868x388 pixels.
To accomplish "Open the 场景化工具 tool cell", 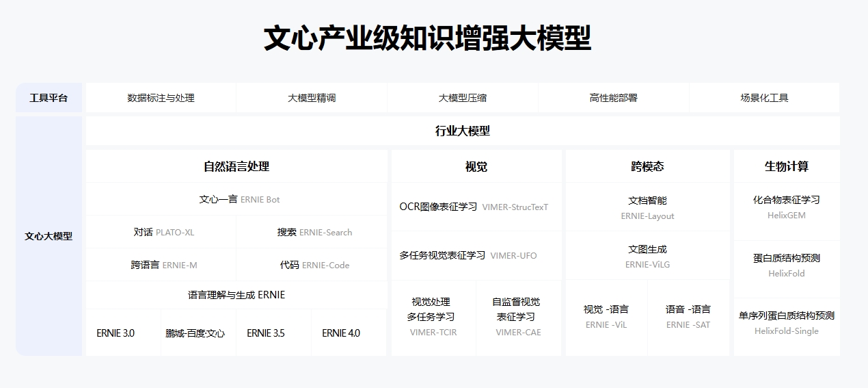I will 764,98.
